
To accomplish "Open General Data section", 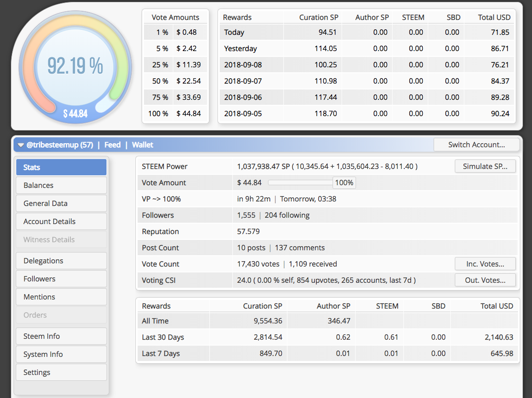I will pos(61,203).
